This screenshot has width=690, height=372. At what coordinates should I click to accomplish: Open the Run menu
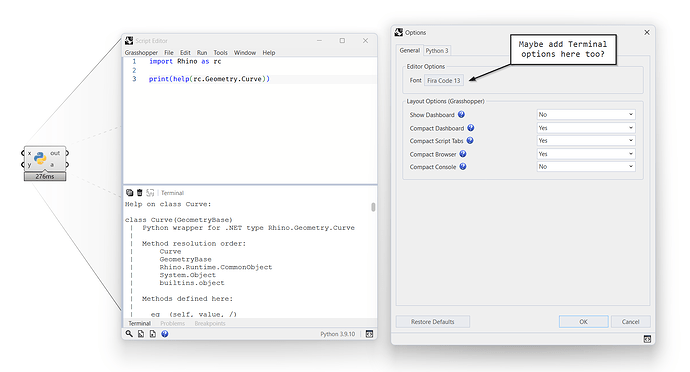point(202,52)
